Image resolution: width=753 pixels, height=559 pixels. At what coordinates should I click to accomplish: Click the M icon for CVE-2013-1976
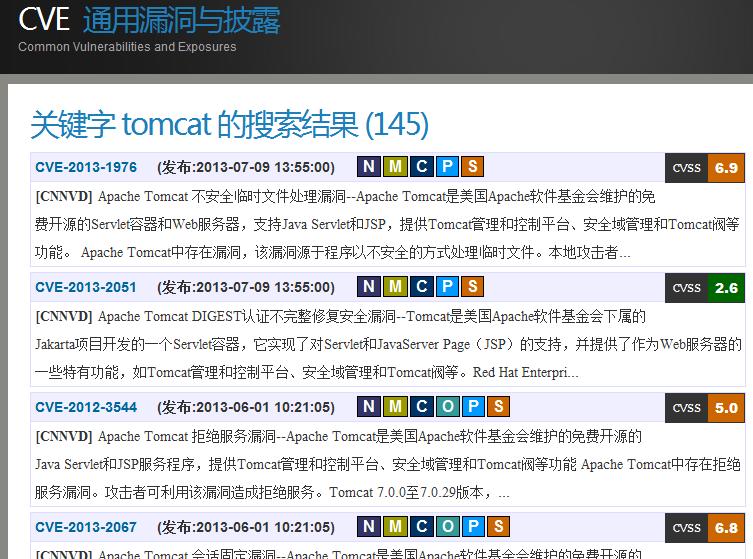coord(395,167)
